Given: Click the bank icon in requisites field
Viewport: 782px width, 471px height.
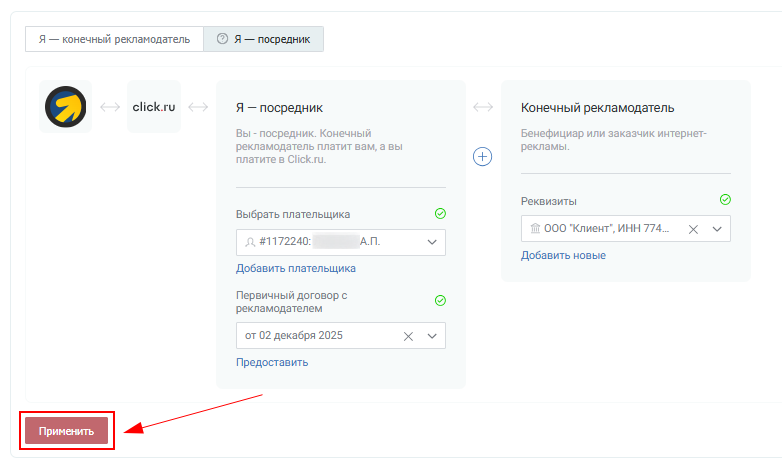Looking at the screenshot, I should [x=535, y=229].
